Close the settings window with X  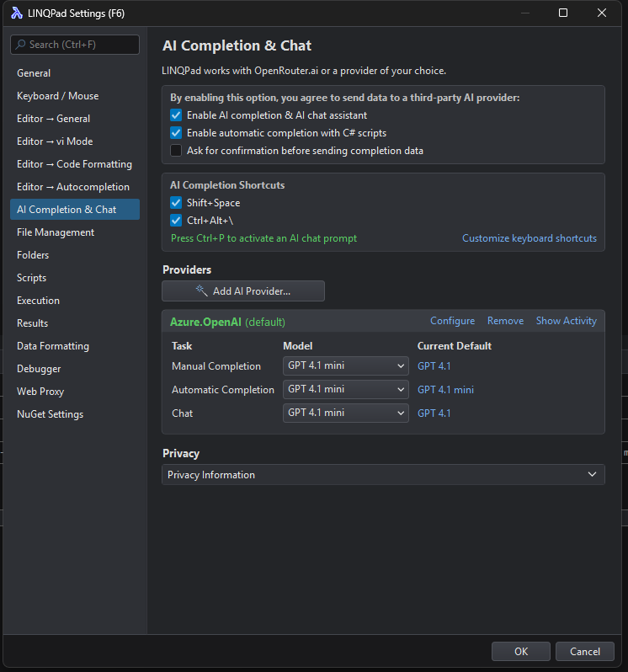pyautogui.click(x=601, y=13)
